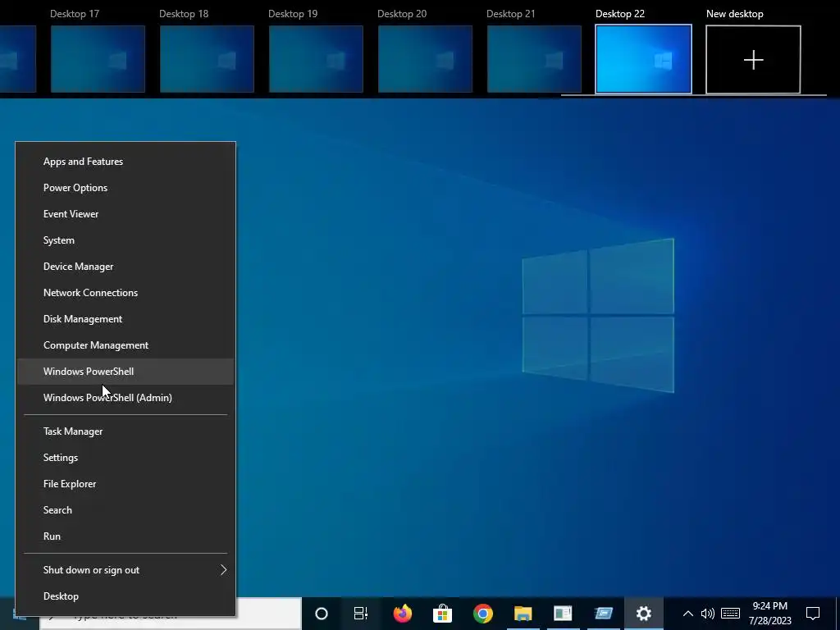The width and height of the screenshot is (840, 630).
Task: Open the news-style app icon on the taskbar
Action: pyautogui.click(x=563, y=614)
